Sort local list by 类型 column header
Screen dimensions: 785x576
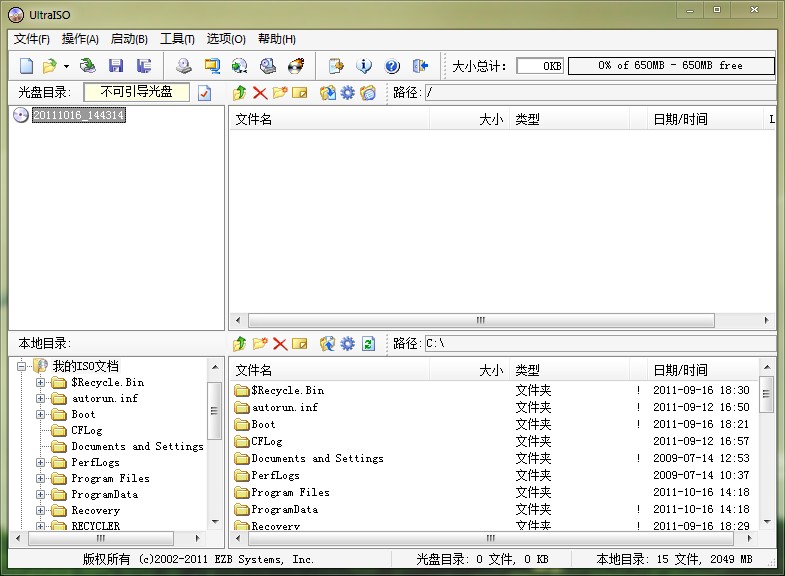pos(569,370)
